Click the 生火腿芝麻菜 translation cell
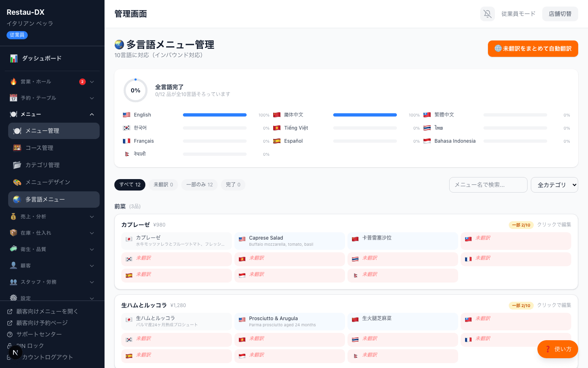This screenshot has height=368, width=588. click(x=403, y=321)
